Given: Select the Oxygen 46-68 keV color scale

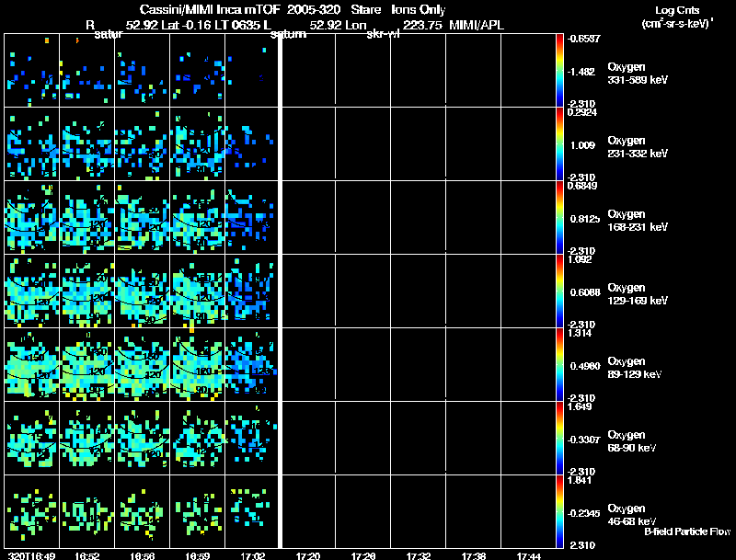Looking at the screenshot, I should (x=559, y=511).
